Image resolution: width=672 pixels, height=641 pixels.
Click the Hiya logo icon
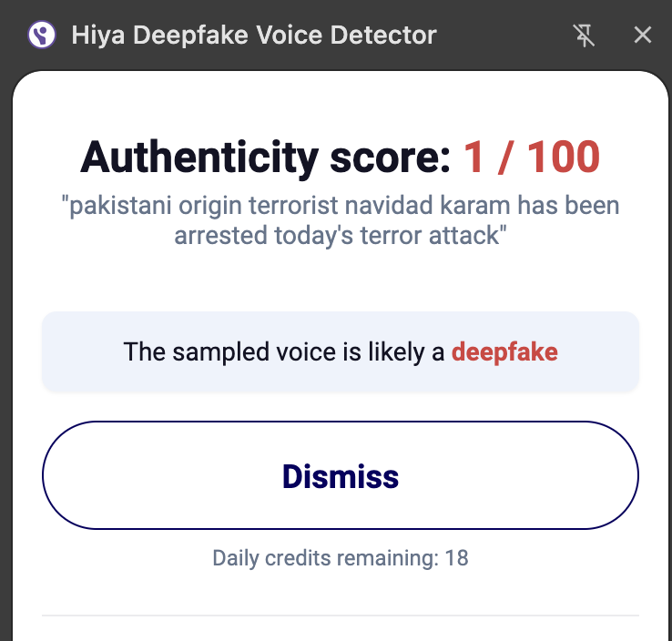[x=42, y=36]
